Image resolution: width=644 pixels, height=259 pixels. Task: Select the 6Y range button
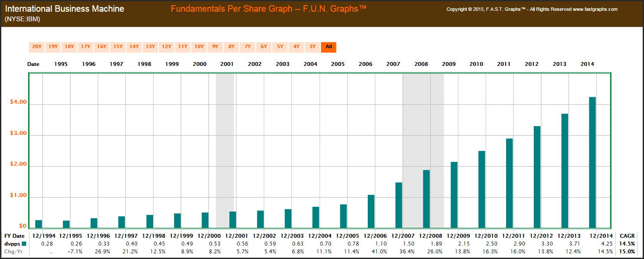tap(264, 47)
